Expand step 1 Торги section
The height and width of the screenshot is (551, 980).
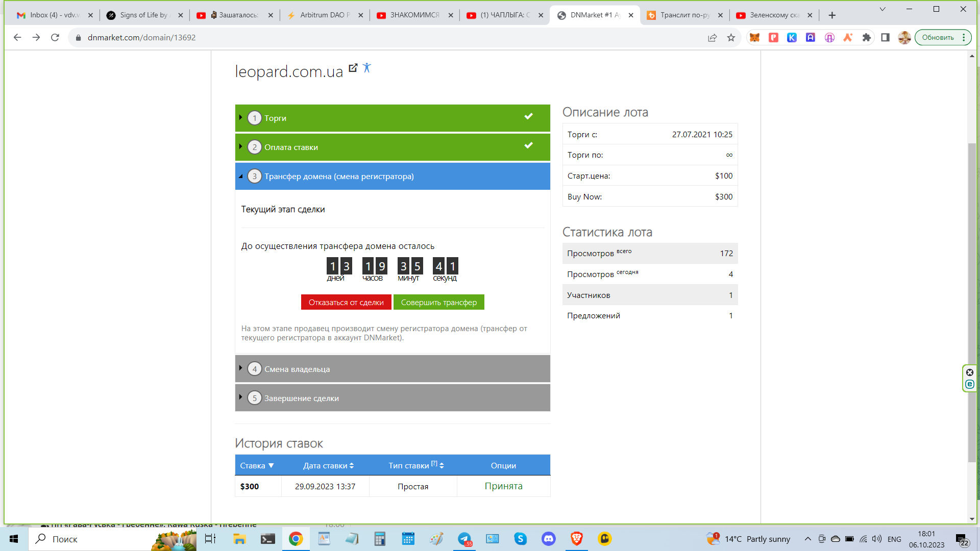(393, 118)
